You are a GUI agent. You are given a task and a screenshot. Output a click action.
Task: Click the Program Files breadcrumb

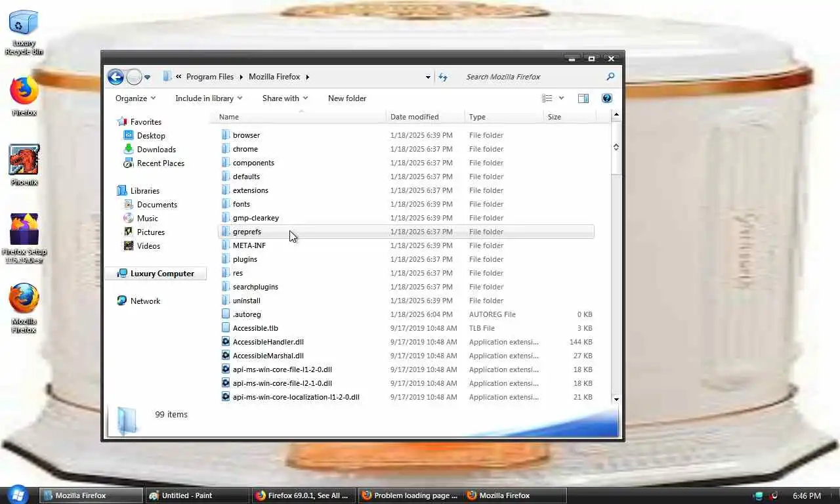210,77
